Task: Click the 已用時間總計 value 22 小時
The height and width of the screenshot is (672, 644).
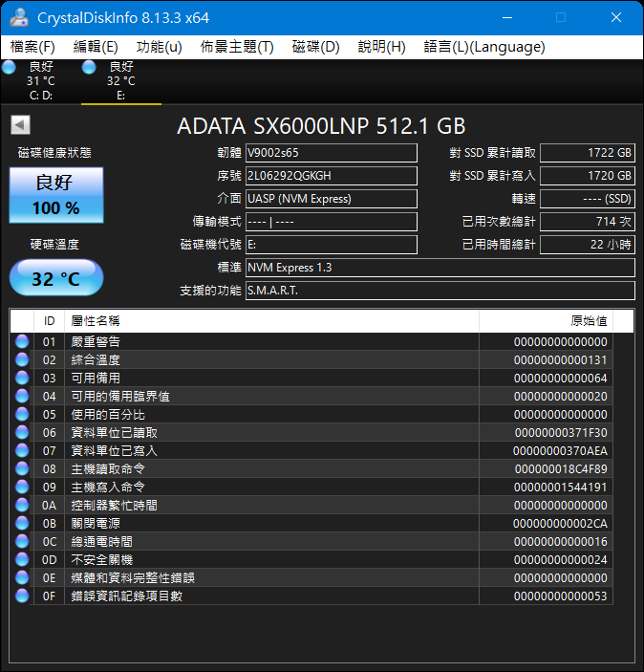Action: [588, 245]
